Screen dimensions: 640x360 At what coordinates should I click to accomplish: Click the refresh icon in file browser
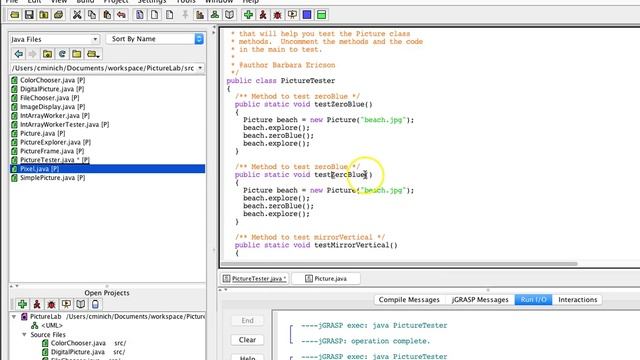pos(62,54)
